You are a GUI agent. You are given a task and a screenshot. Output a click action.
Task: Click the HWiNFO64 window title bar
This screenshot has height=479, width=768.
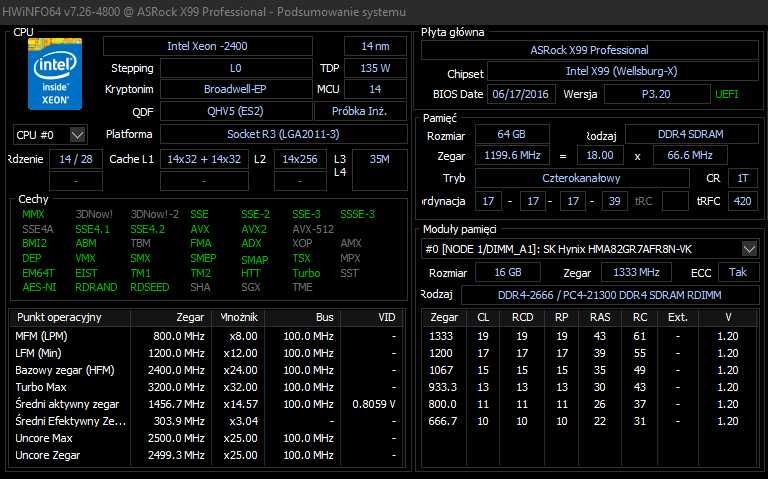[384, 12]
